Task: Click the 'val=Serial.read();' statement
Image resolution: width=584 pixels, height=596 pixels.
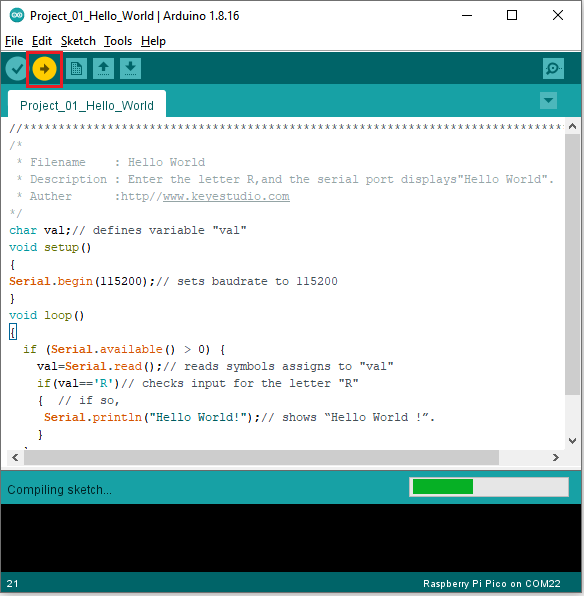Action: (x=99, y=366)
